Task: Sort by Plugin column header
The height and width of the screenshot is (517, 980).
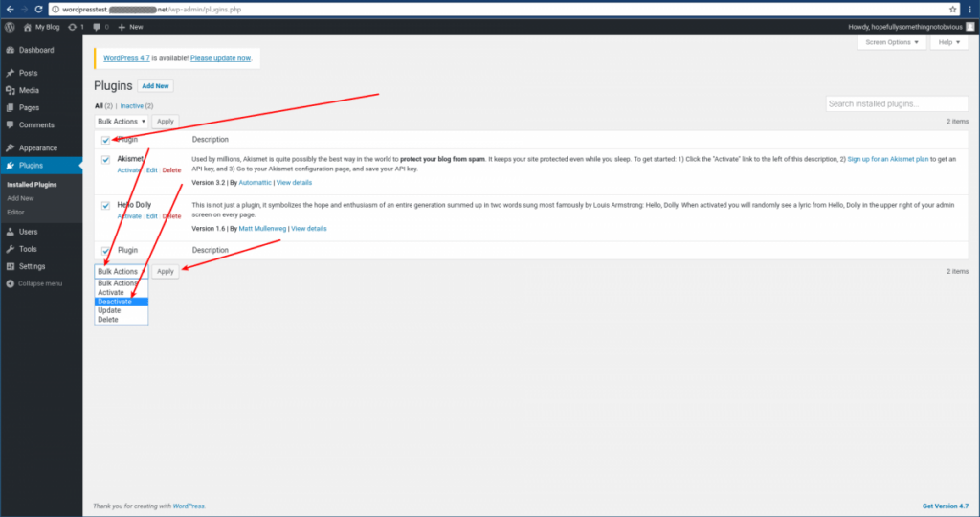Action: [128, 140]
